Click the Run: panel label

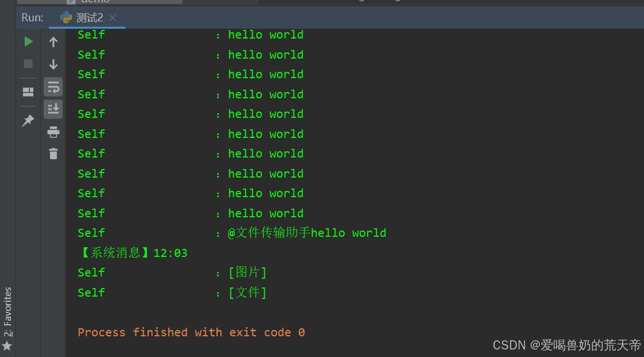pyautogui.click(x=32, y=18)
